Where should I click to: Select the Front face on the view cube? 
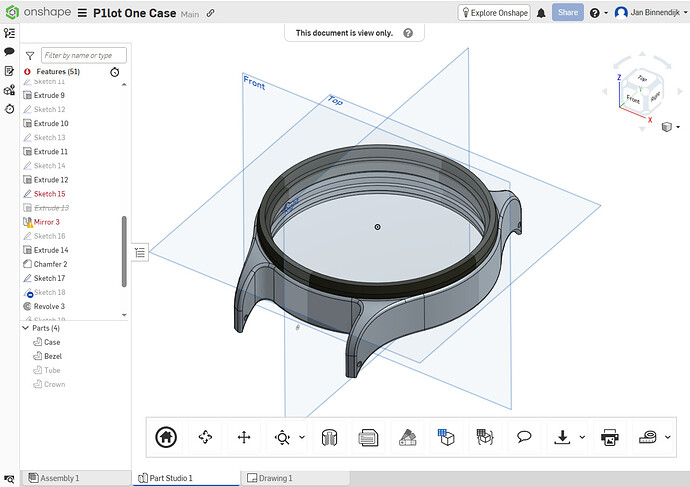point(633,99)
